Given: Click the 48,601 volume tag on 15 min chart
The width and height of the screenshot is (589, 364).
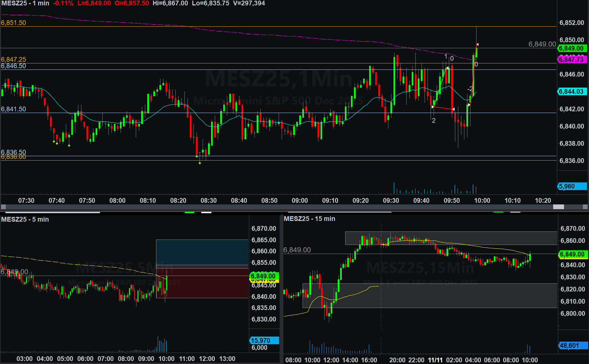Looking at the screenshot, I should pos(573,345).
